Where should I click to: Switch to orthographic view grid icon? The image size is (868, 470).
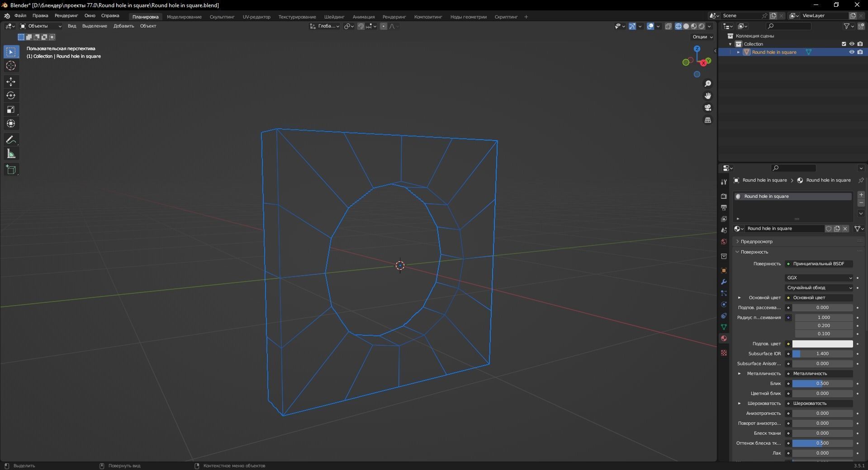tap(708, 120)
